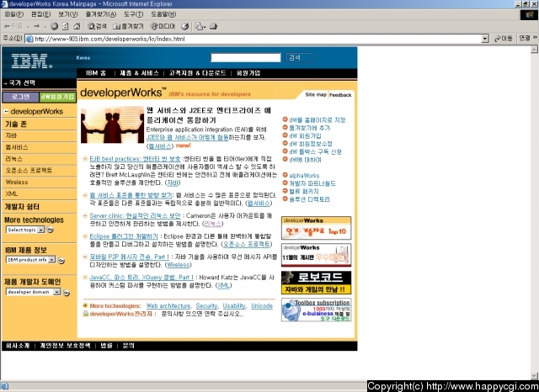Screen dimensions: 539x392
Task: Open the Eclipse plugin article link
Action: pos(124,236)
